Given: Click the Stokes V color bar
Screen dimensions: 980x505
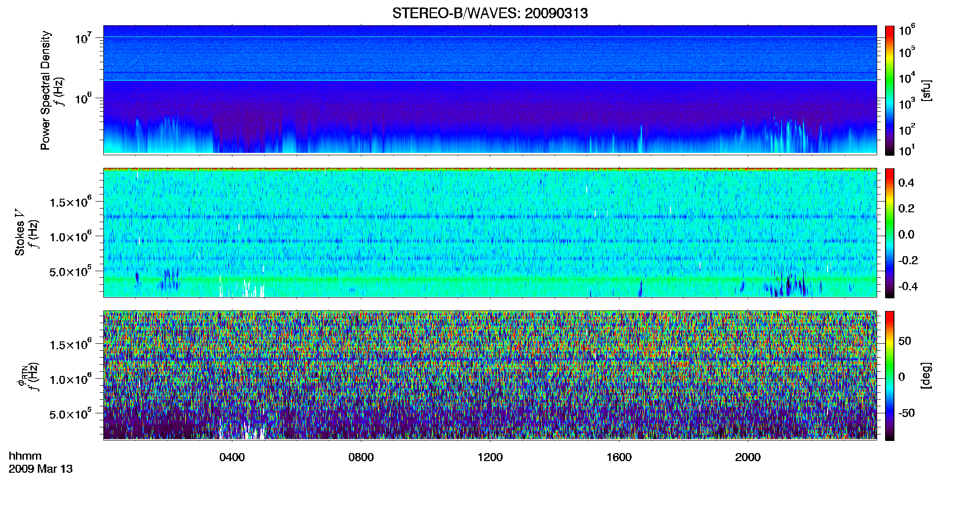Looking at the screenshot, I should (890, 233).
